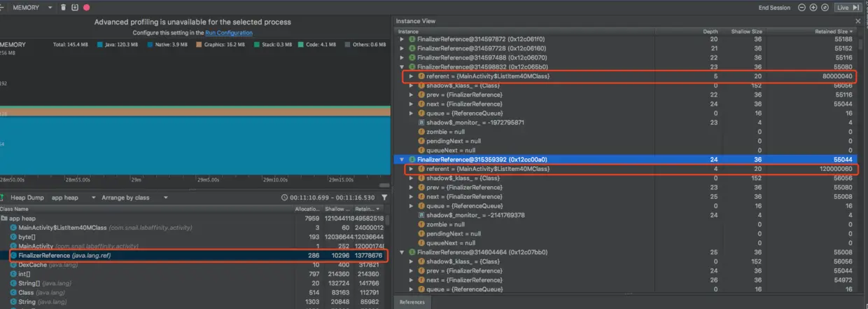Screen dimensions: 868x309
Task: Click the pink record allocations button
Action: [x=86, y=7]
